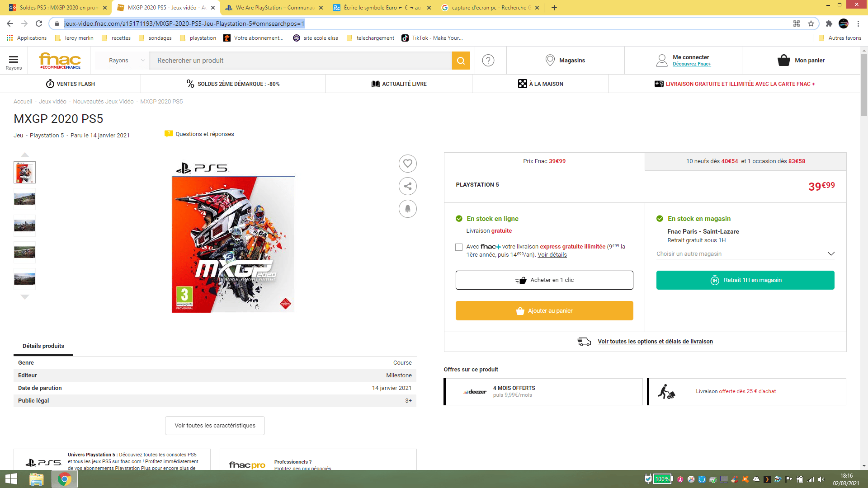Open ACTUALITÉ LIVRE menu
The image size is (868, 488).
pyautogui.click(x=399, y=84)
